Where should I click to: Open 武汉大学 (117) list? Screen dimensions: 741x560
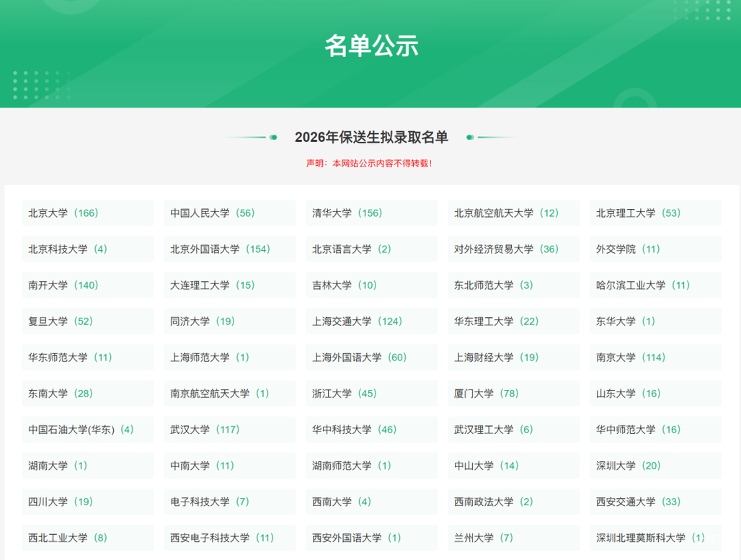pos(230,430)
